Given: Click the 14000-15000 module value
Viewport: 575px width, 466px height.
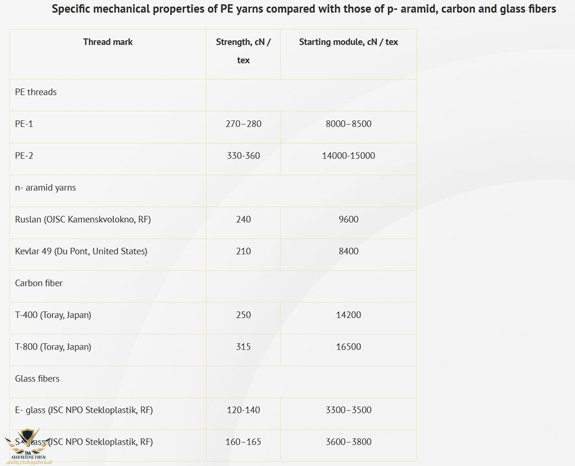Looking at the screenshot, I should pyautogui.click(x=348, y=155).
